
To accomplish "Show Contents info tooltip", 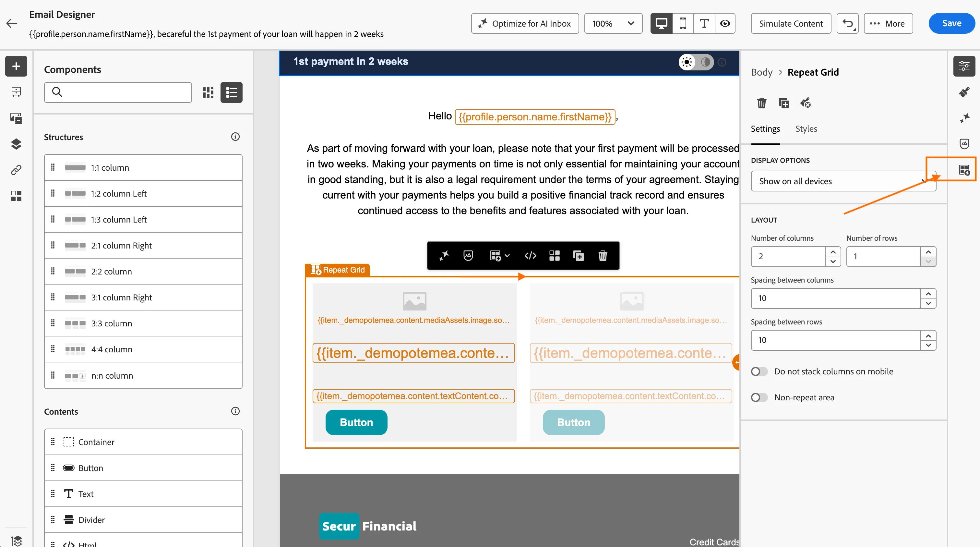I will 235,411.
